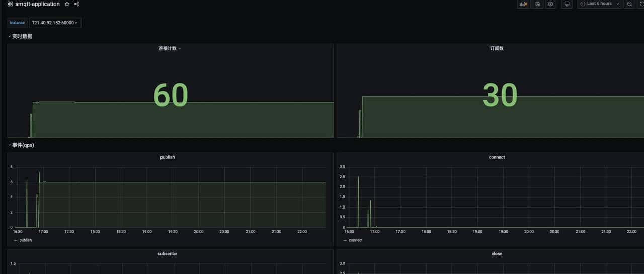644x274 pixels.
Task: Toggle the publish series in the legend
Action: [25, 240]
